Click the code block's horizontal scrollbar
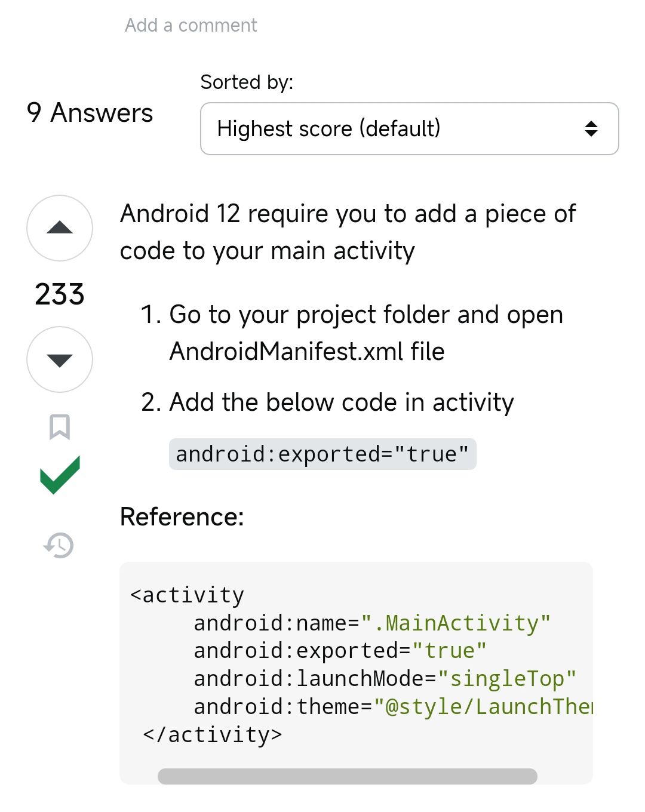 point(347,776)
